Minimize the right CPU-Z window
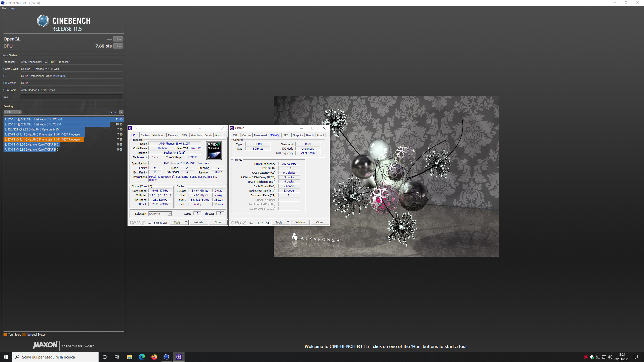644x362 pixels. (301, 128)
